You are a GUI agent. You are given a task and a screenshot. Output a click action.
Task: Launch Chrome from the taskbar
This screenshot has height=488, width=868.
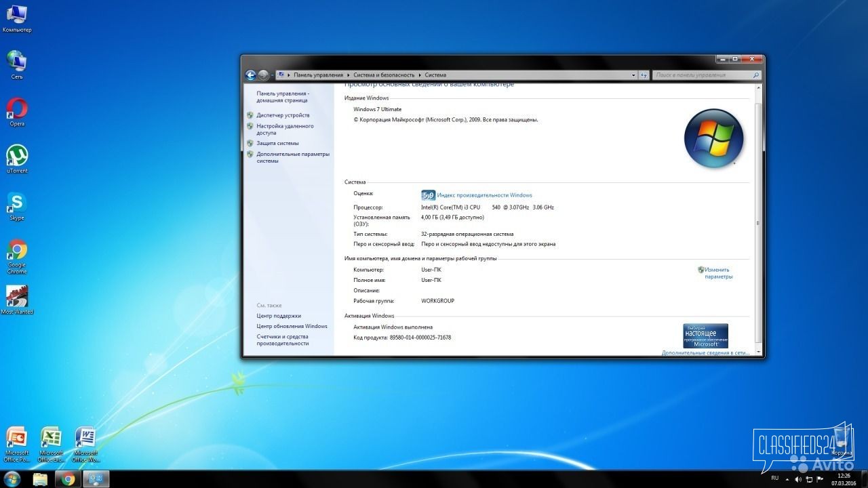(x=68, y=479)
